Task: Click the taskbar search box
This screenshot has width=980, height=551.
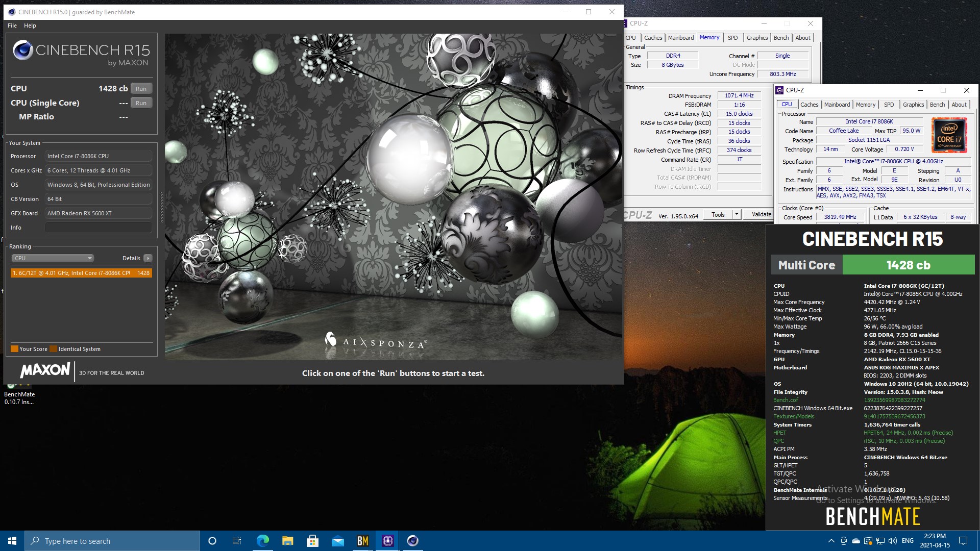Action: 112,541
